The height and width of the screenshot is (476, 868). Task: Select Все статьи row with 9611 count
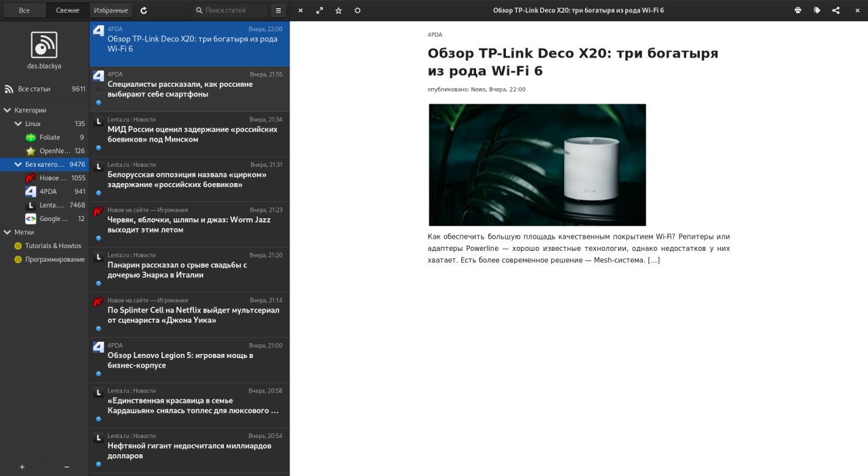click(x=44, y=89)
